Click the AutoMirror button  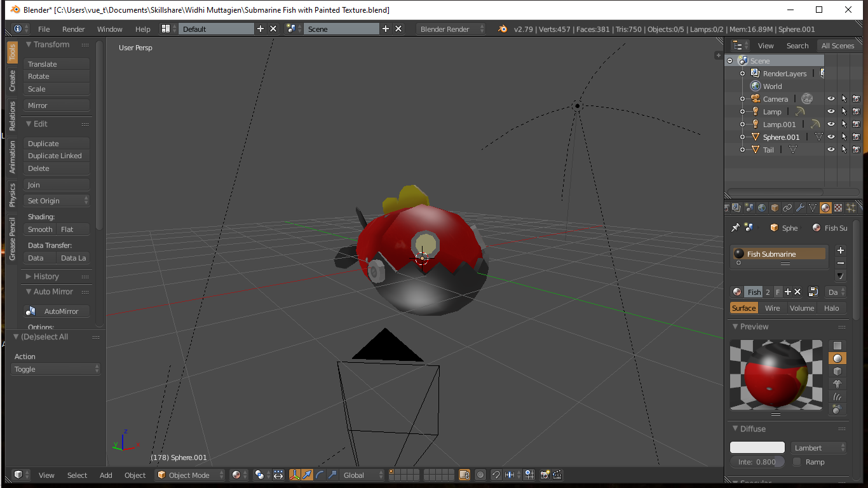point(57,311)
